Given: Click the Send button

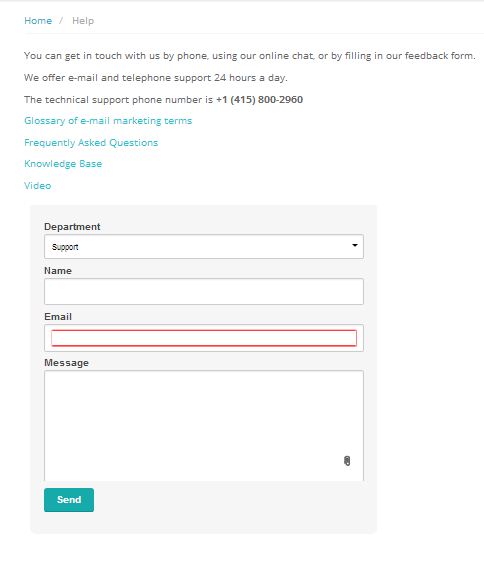Looking at the screenshot, I should pyautogui.click(x=69, y=500).
